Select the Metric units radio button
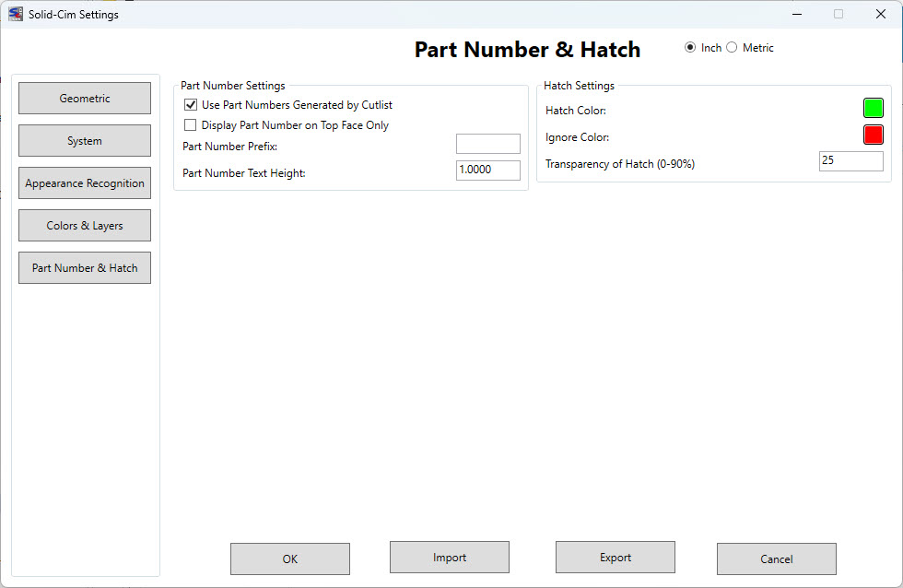 click(732, 47)
